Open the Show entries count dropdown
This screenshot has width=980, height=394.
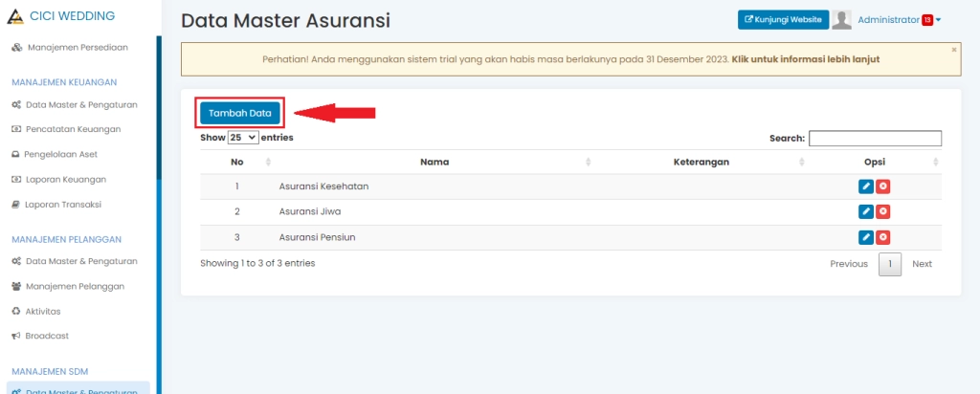coord(243,138)
